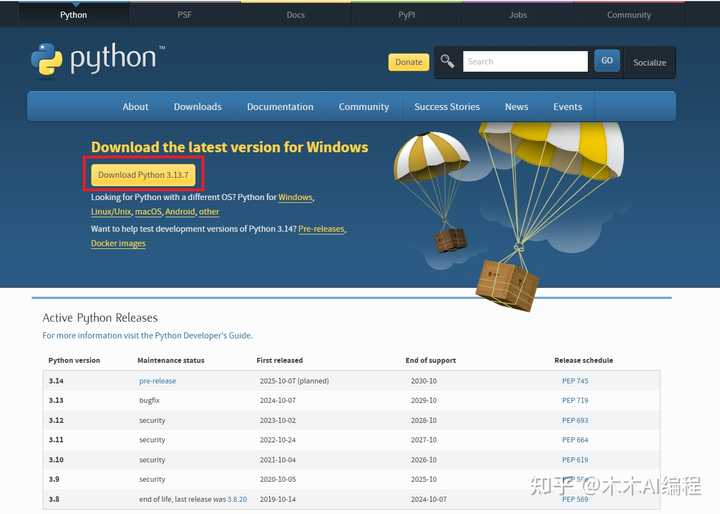Type in the Search input field
Viewport: 720px width, 514px height.
pos(525,61)
